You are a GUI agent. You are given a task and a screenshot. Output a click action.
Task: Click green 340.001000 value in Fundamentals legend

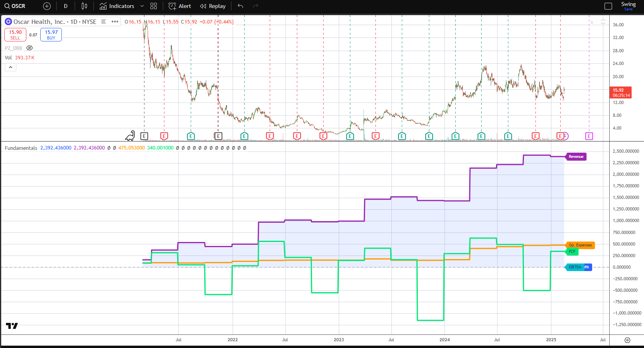click(160, 148)
